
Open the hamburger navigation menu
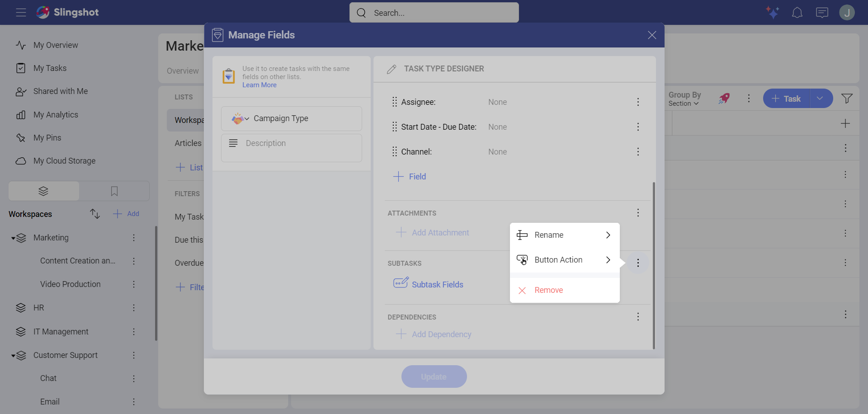pyautogui.click(x=21, y=13)
